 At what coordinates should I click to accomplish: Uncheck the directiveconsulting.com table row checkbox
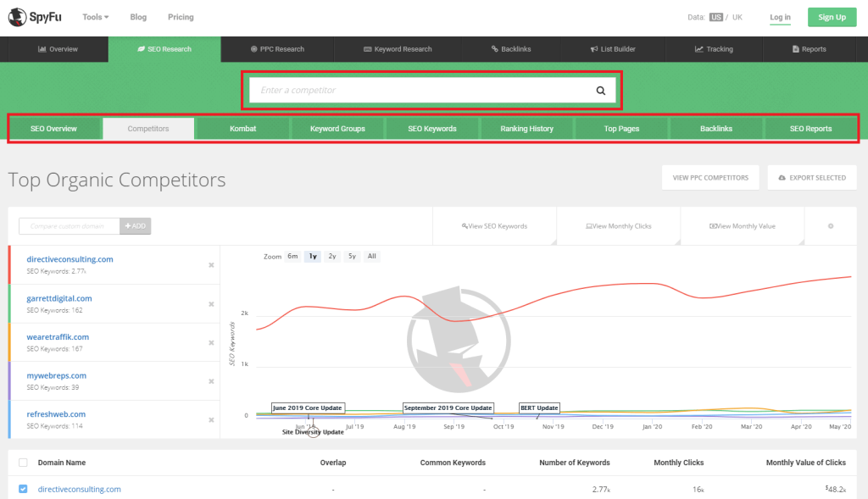(23, 489)
